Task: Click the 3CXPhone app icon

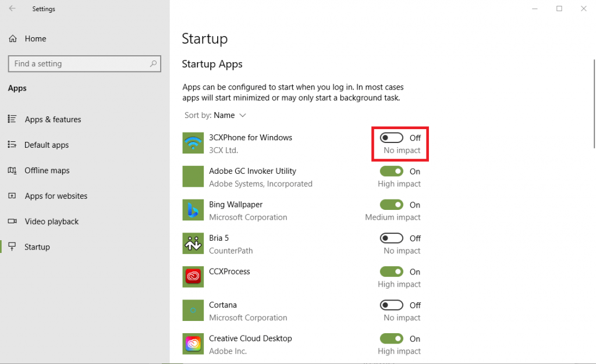Action: click(193, 143)
